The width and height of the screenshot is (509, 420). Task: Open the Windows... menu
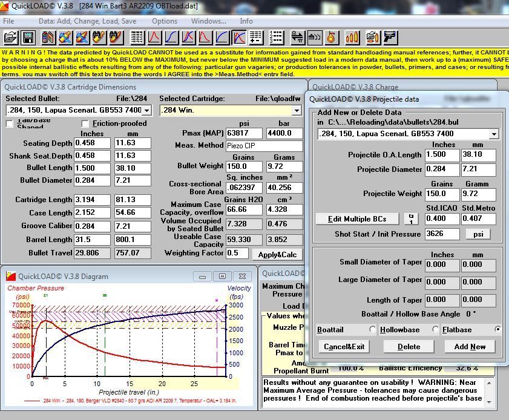209,21
